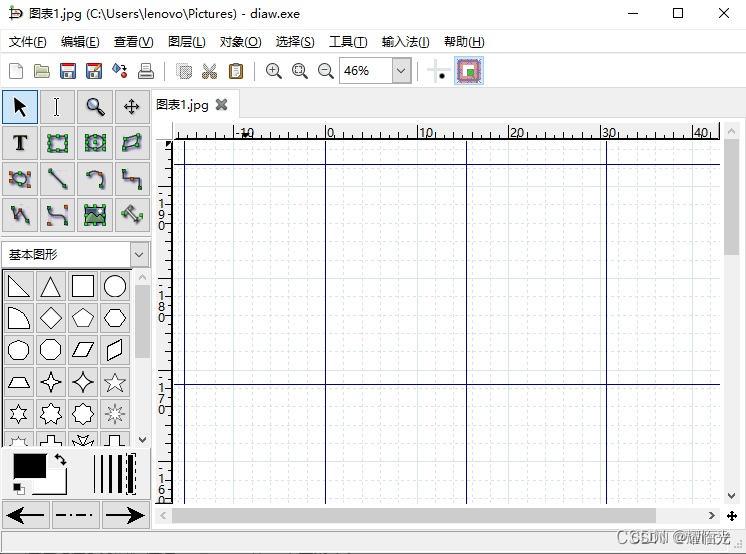Pick the circle shape
746x554 pixels.
(115, 287)
